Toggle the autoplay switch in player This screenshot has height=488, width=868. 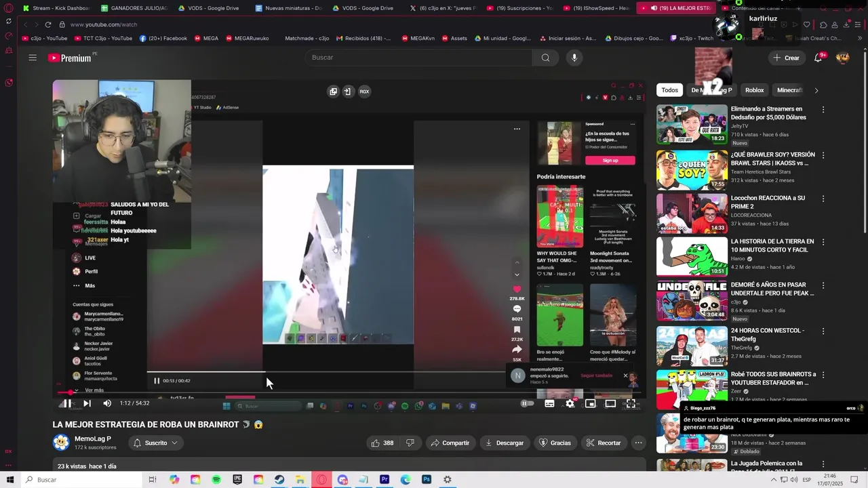[x=528, y=403]
